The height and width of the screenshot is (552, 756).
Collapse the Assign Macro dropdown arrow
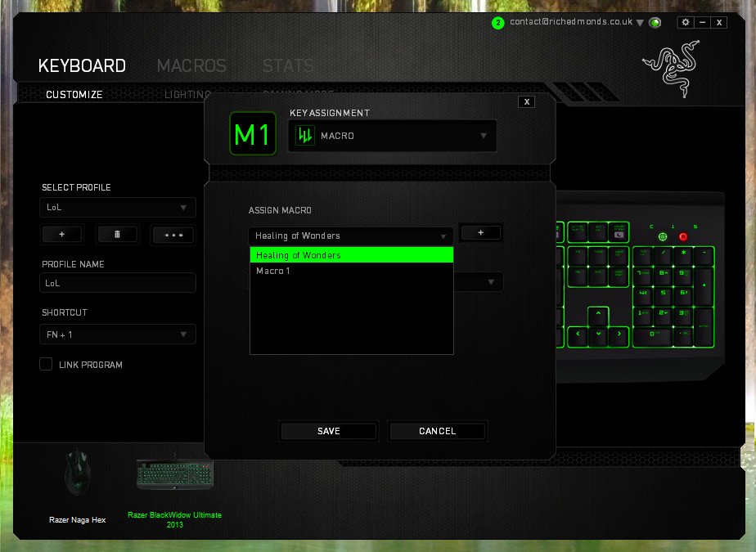(x=443, y=236)
